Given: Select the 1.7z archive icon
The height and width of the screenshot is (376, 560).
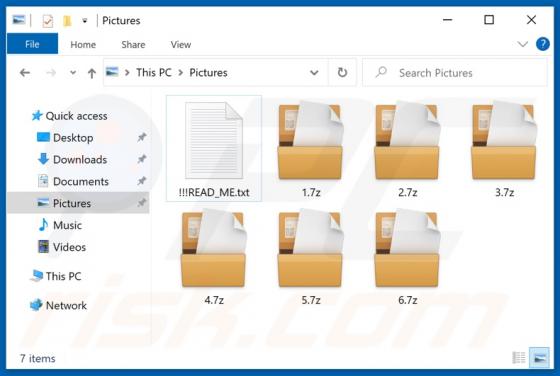Looking at the screenshot, I should (x=311, y=140).
